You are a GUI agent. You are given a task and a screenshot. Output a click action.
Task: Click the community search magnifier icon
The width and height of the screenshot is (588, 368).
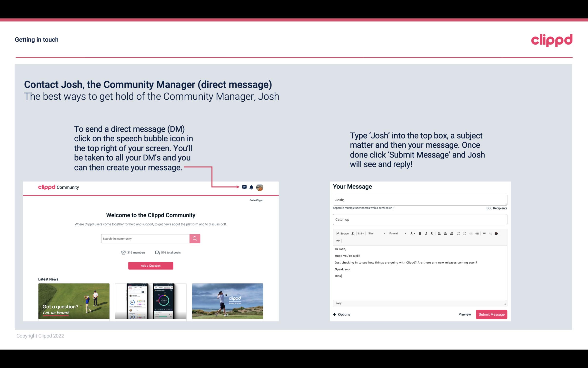[194, 238]
